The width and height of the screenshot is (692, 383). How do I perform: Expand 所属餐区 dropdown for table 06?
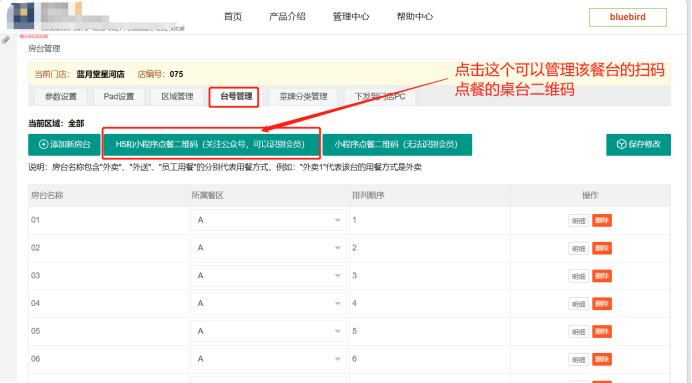pos(268,359)
